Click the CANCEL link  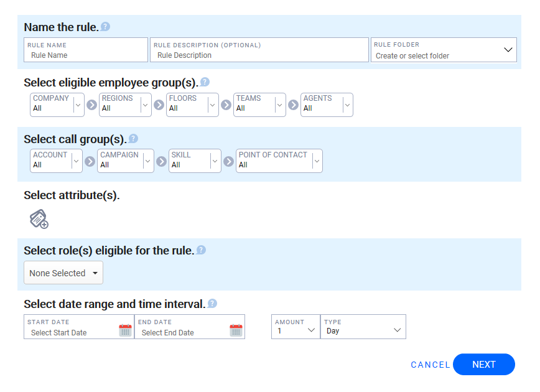pyautogui.click(x=430, y=365)
